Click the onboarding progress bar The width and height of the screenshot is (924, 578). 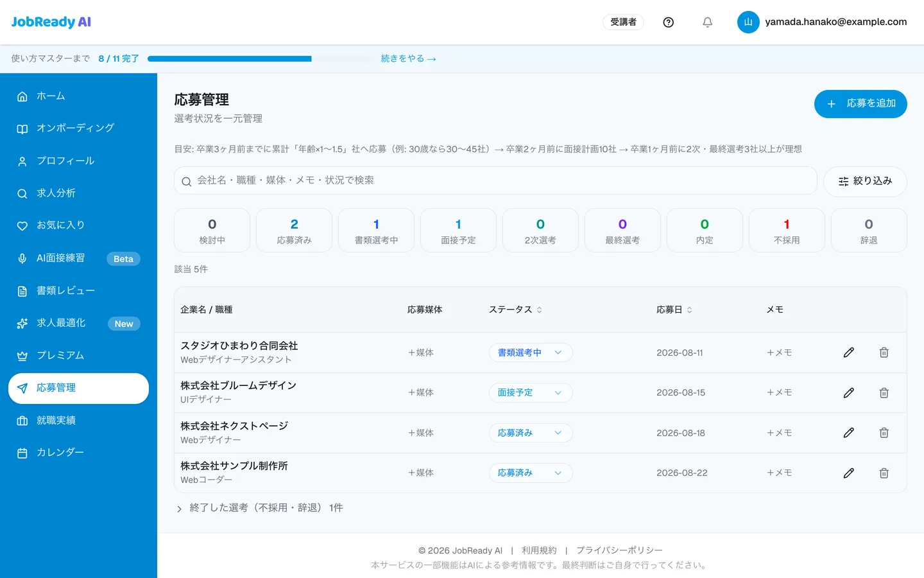259,58
